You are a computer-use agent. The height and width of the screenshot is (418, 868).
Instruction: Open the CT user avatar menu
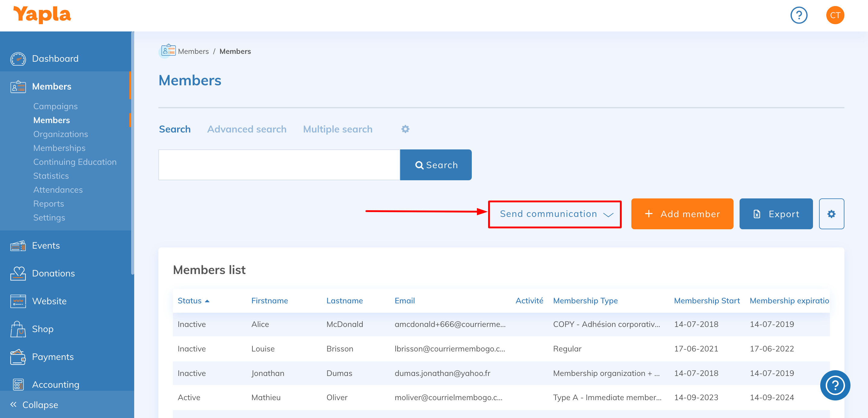coord(835,15)
